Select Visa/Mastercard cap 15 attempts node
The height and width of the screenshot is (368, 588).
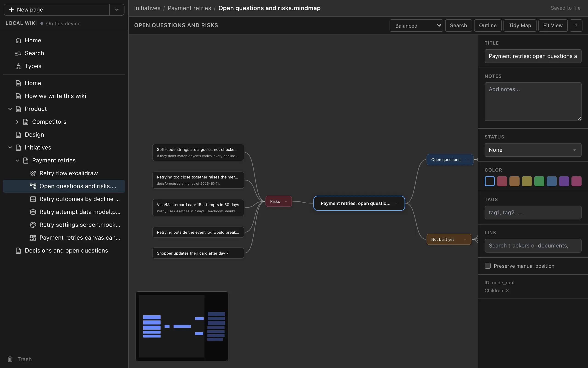click(198, 208)
